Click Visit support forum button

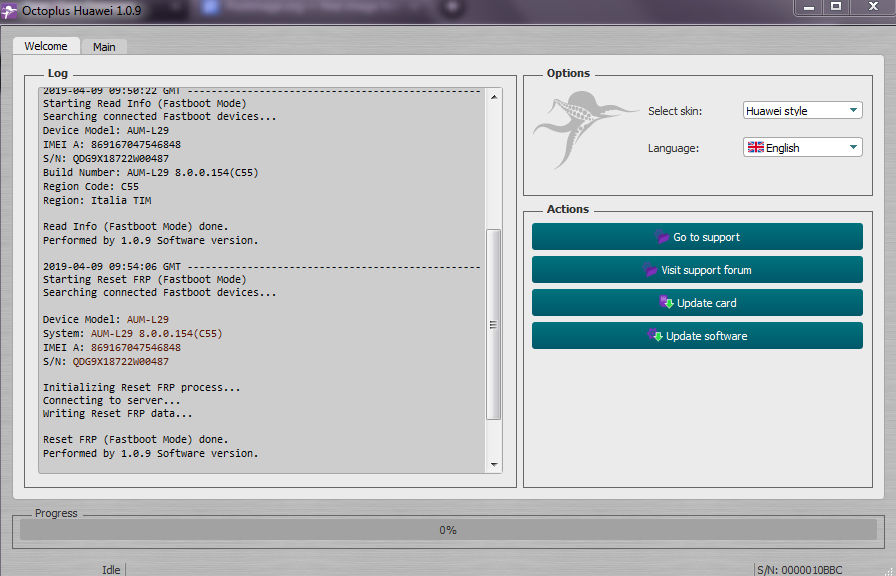point(697,270)
